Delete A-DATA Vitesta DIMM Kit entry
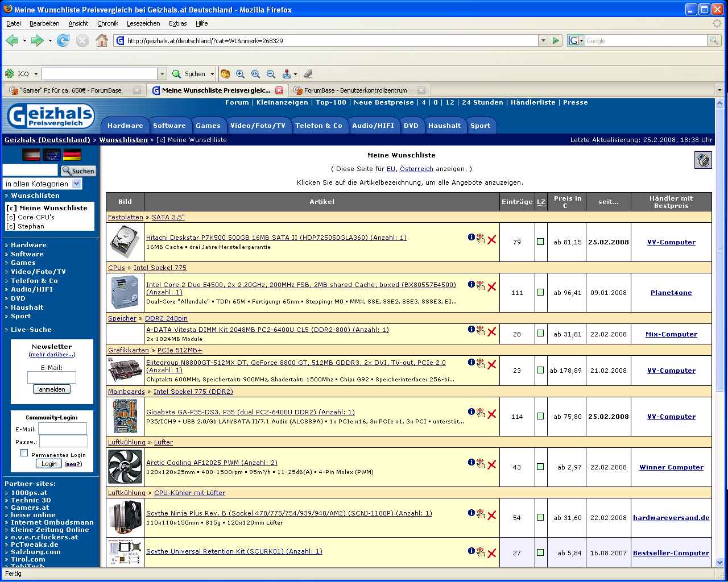The image size is (728, 582). tap(492, 332)
